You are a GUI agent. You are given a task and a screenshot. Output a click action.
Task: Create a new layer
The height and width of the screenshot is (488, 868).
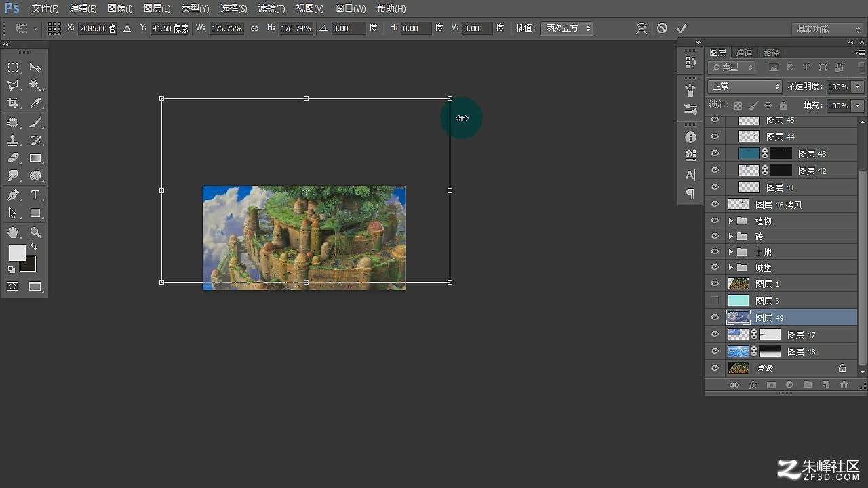click(x=825, y=385)
